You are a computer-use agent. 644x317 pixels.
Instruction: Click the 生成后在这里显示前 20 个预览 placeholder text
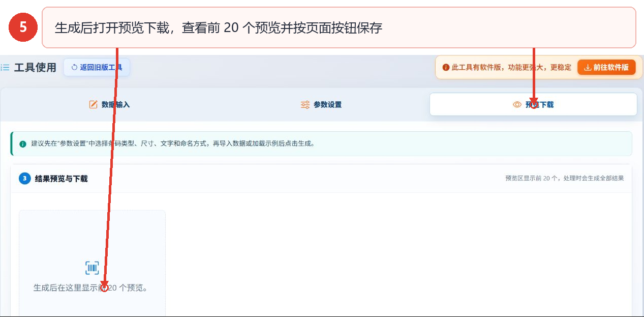click(x=91, y=287)
